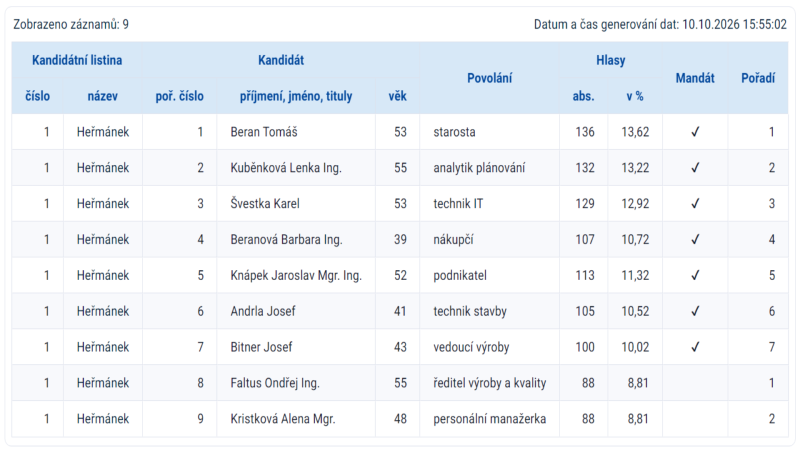Click the 'Kandidát' column group header

281,60
